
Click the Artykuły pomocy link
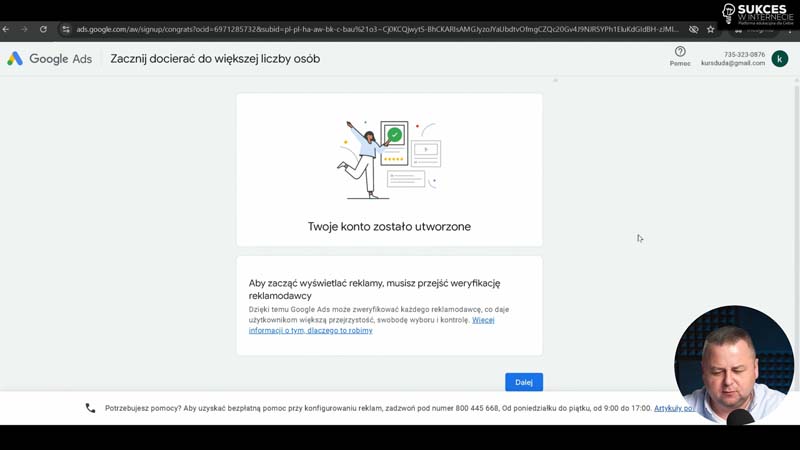[674, 408]
